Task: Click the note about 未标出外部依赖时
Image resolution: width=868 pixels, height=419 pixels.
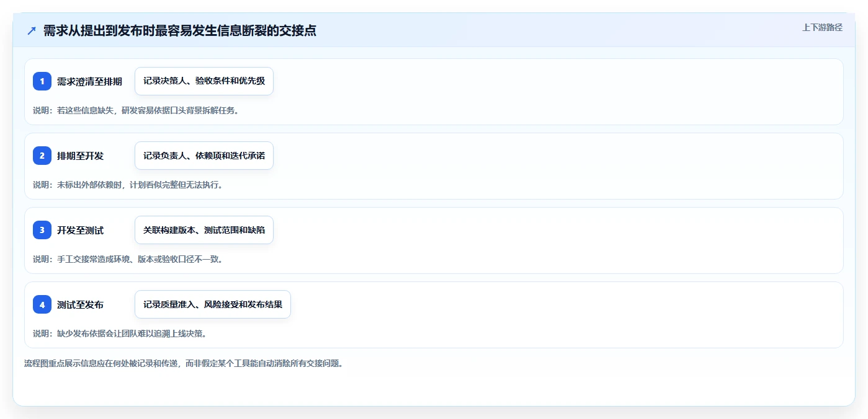Action: pyautogui.click(x=128, y=185)
